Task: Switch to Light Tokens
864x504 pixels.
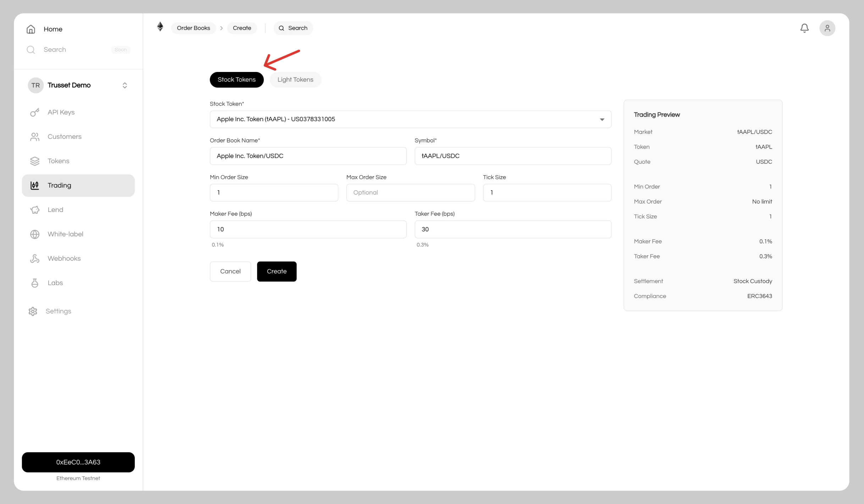Action: point(295,79)
